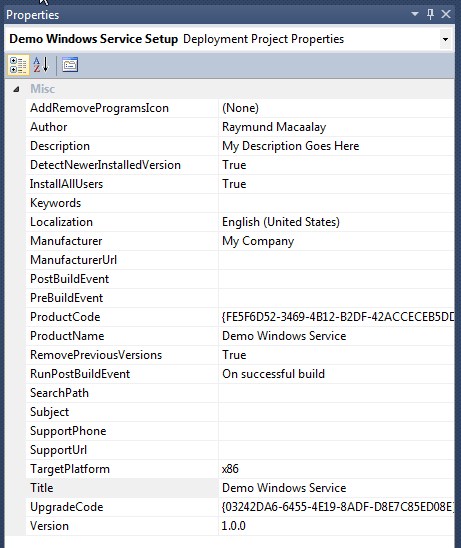Open the Deployment Project object dropdown
Screen dimensions: 461x548
[x=445, y=39]
